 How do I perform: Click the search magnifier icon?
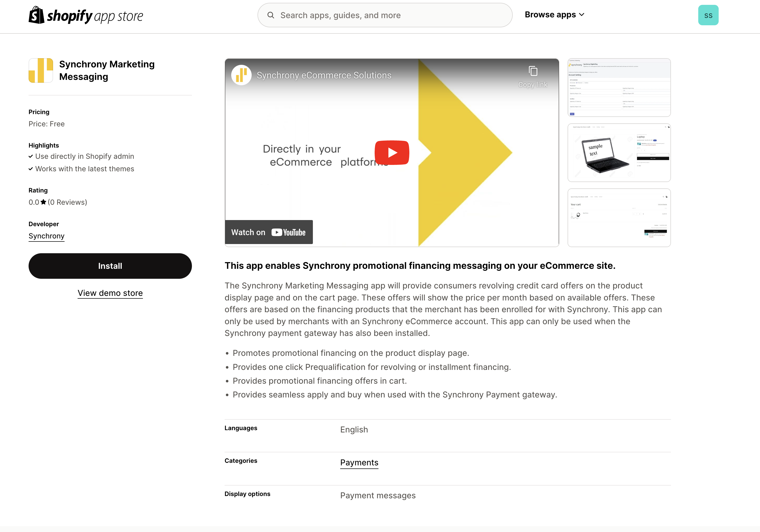coord(270,15)
